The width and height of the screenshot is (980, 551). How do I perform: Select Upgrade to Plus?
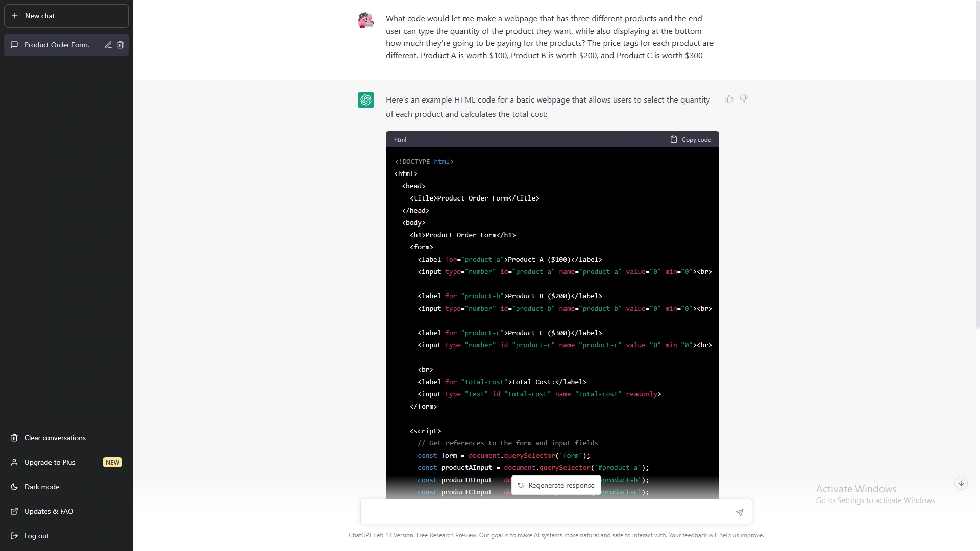click(49, 462)
